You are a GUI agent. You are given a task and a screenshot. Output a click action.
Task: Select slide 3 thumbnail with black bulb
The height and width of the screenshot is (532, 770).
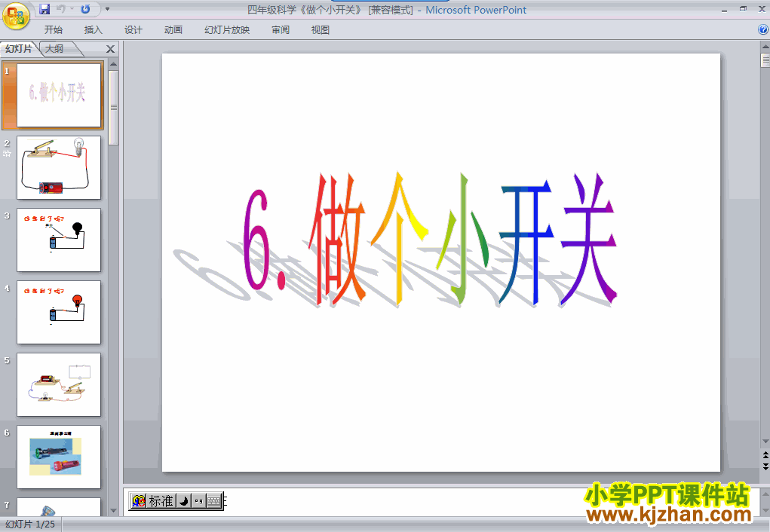coord(59,240)
